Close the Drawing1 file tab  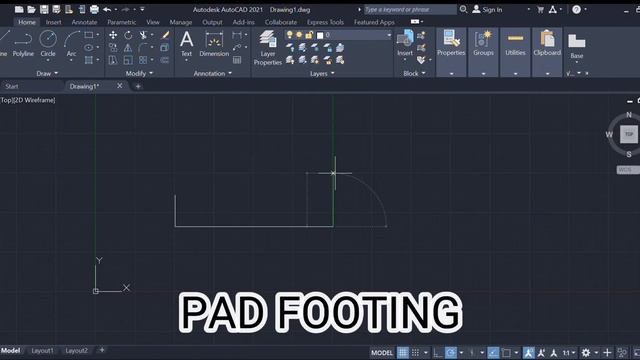click(120, 86)
